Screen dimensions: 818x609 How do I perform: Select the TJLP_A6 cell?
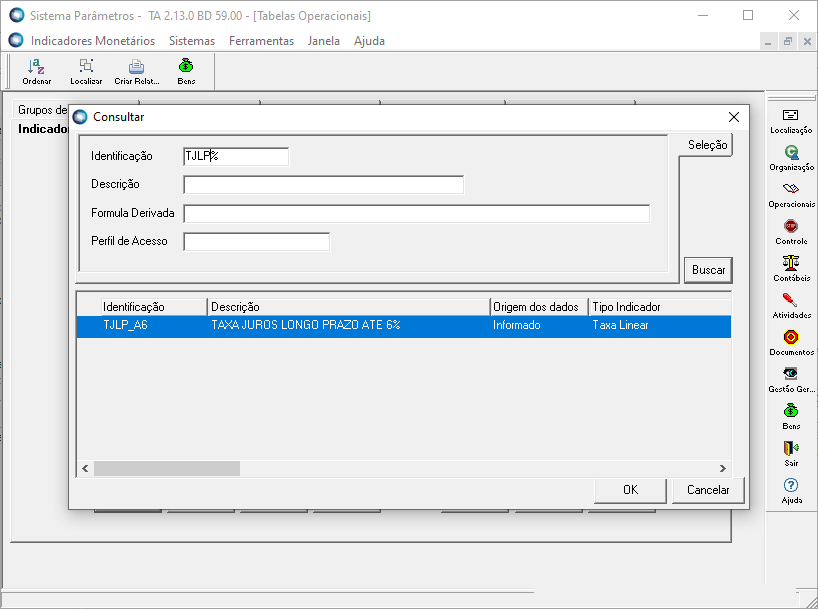(125, 325)
